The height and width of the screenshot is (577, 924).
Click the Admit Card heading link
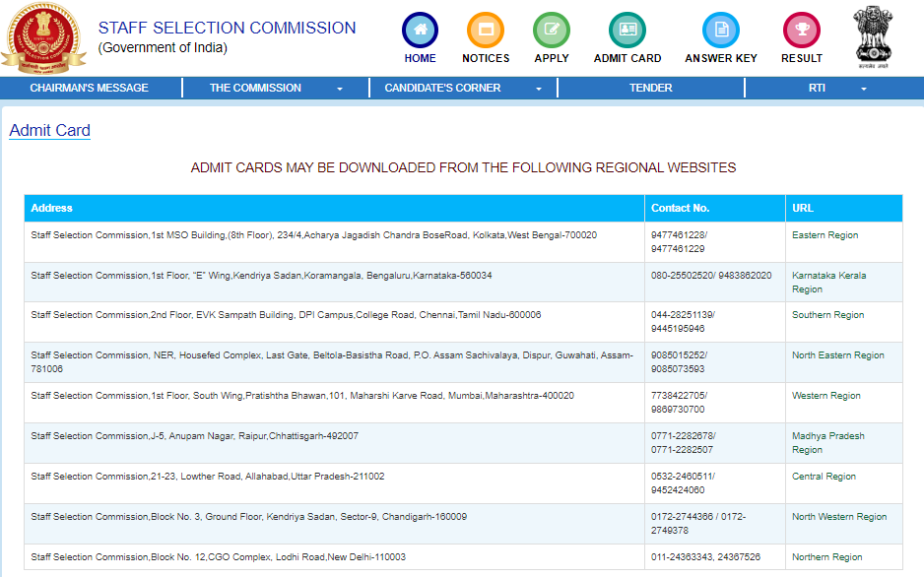click(49, 130)
